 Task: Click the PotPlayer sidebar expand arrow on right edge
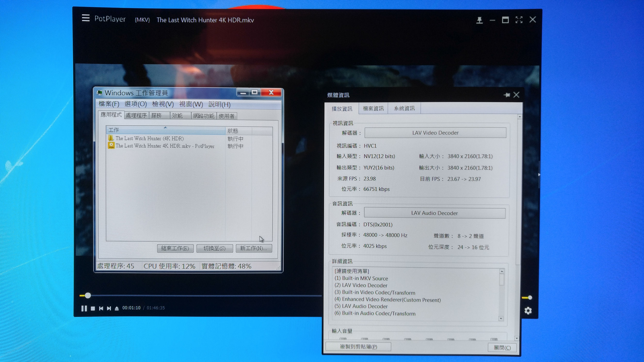click(539, 175)
